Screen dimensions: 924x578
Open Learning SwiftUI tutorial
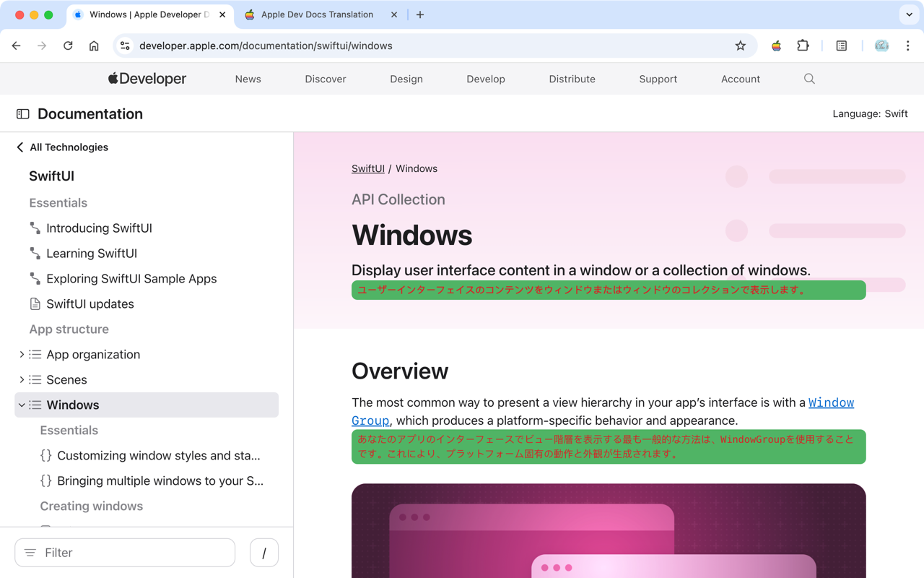click(92, 254)
